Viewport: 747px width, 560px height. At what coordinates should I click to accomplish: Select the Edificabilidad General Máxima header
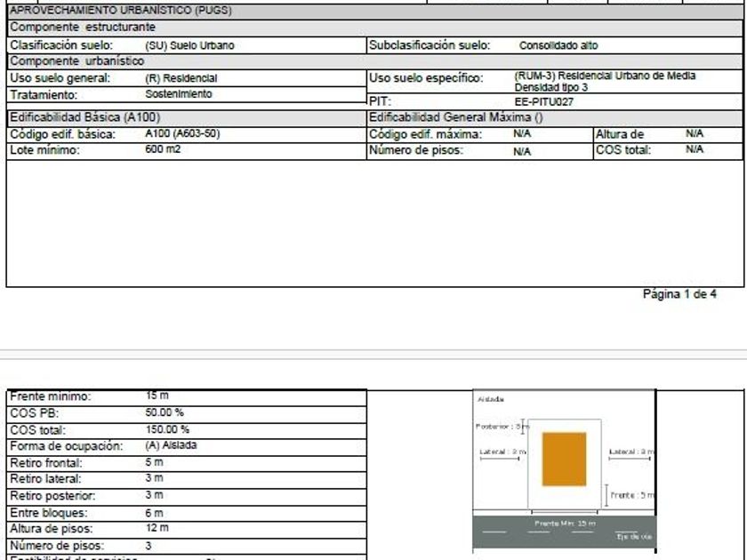tap(456, 117)
